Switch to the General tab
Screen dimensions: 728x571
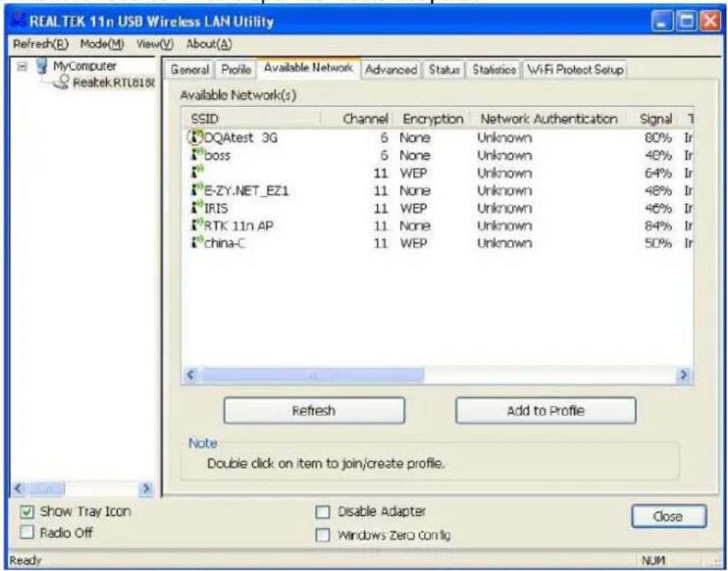point(189,70)
